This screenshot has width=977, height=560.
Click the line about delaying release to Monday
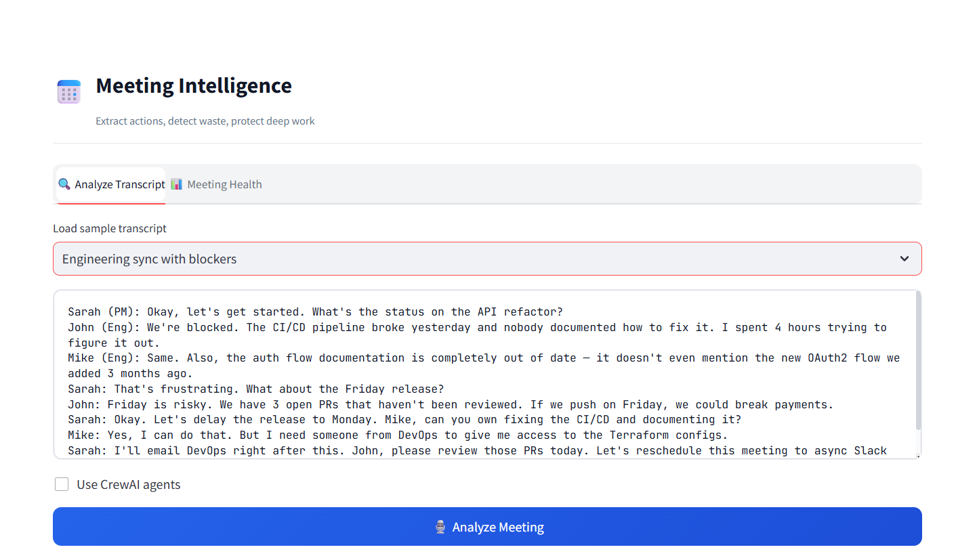click(404, 420)
